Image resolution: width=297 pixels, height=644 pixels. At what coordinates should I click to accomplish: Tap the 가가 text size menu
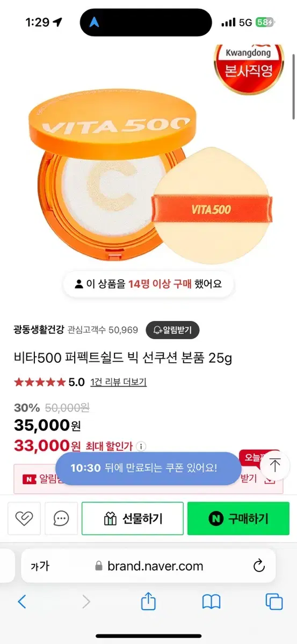click(x=40, y=566)
